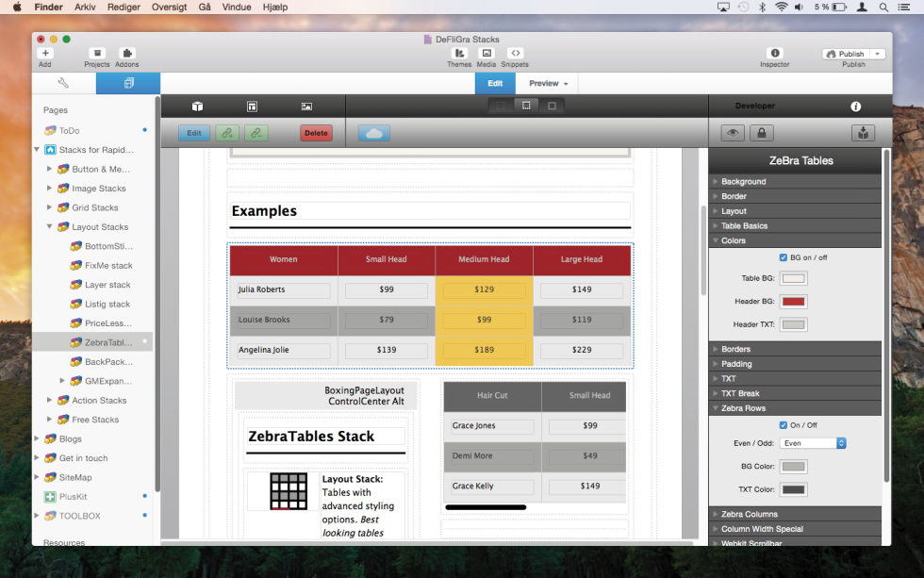The width and height of the screenshot is (924, 578).
Task: Toggle the eye visibility button
Action: tap(733, 133)
